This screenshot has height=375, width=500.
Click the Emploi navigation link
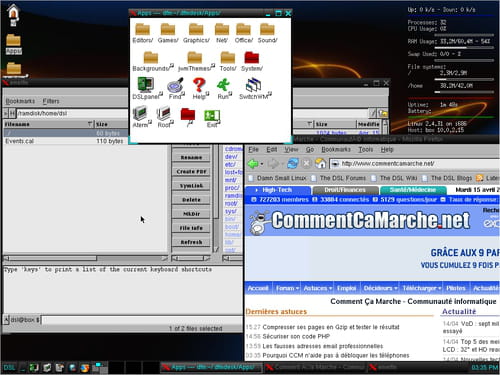coord(347,288)
